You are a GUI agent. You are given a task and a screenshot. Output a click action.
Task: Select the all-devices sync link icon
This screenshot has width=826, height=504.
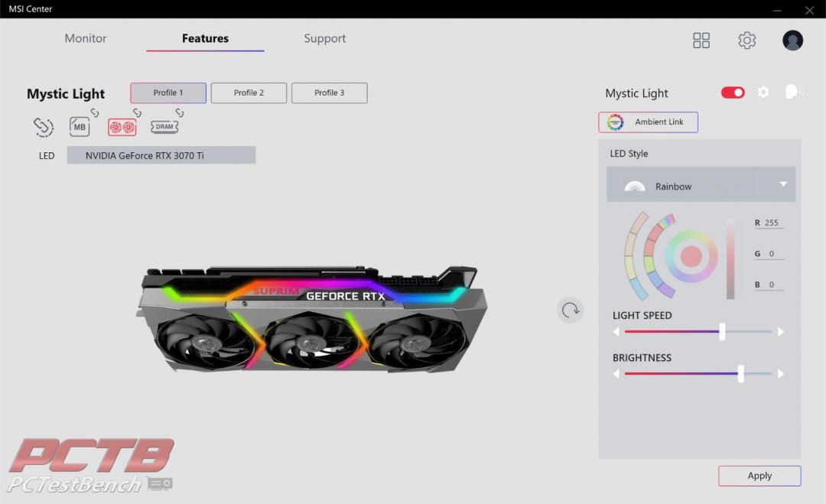43,127
